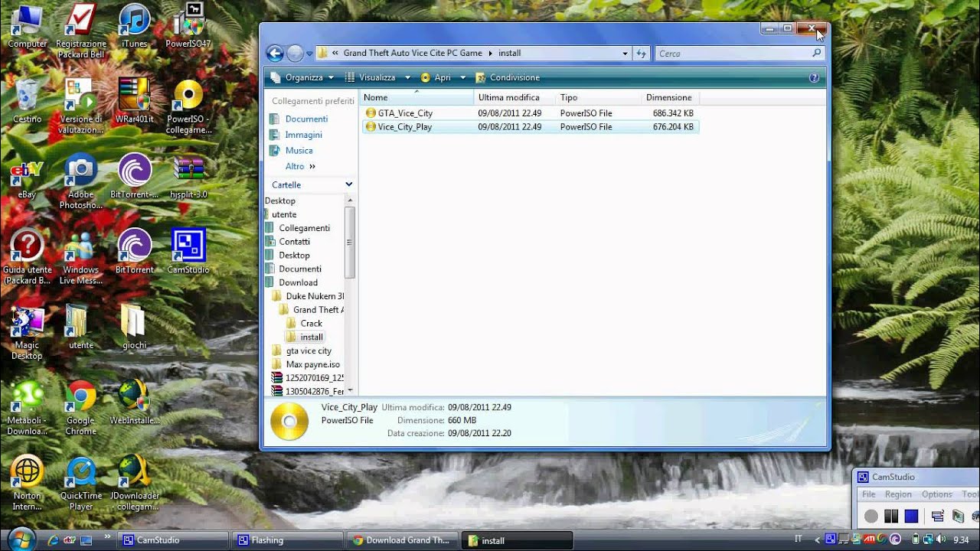The image size is (980, 551).
Task: Open the Cestino recycle bin icon
Action: point(28,101)
